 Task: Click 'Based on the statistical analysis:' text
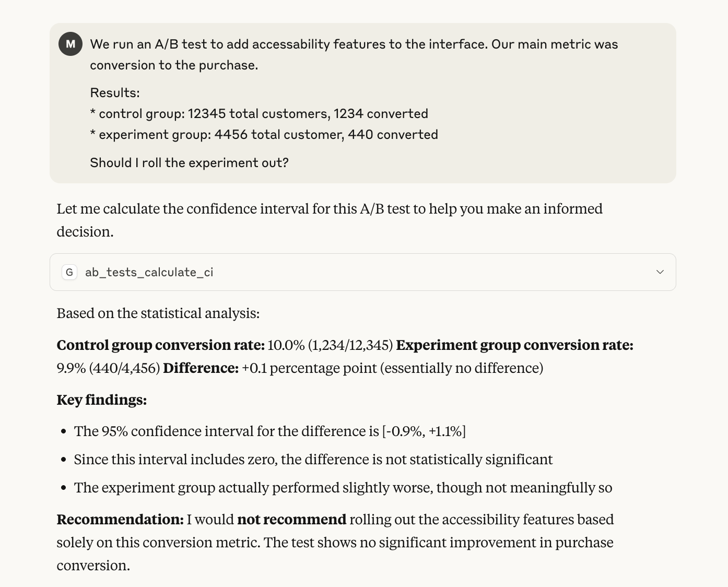click(158, 313)
